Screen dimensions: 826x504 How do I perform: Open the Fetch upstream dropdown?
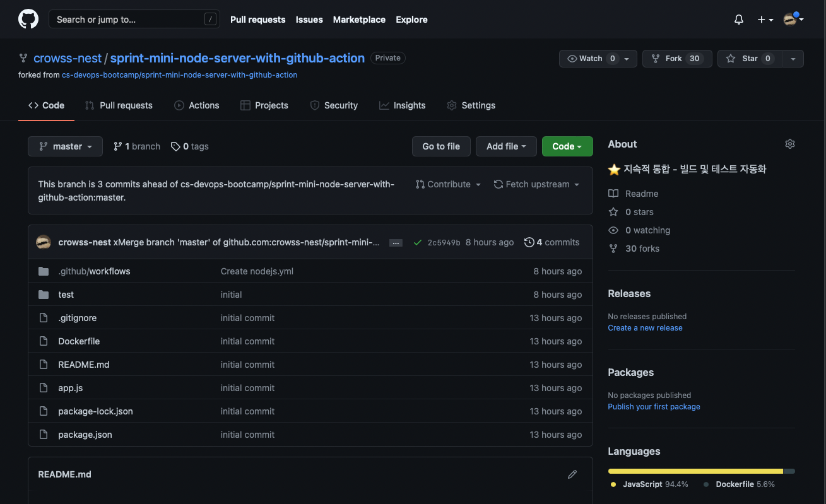(536, 184)
